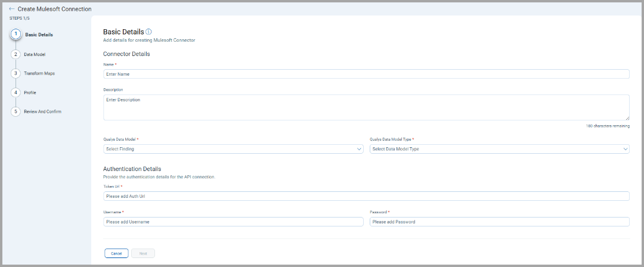Expand the Select Finding chevron arrow

(x=359, y=149)
